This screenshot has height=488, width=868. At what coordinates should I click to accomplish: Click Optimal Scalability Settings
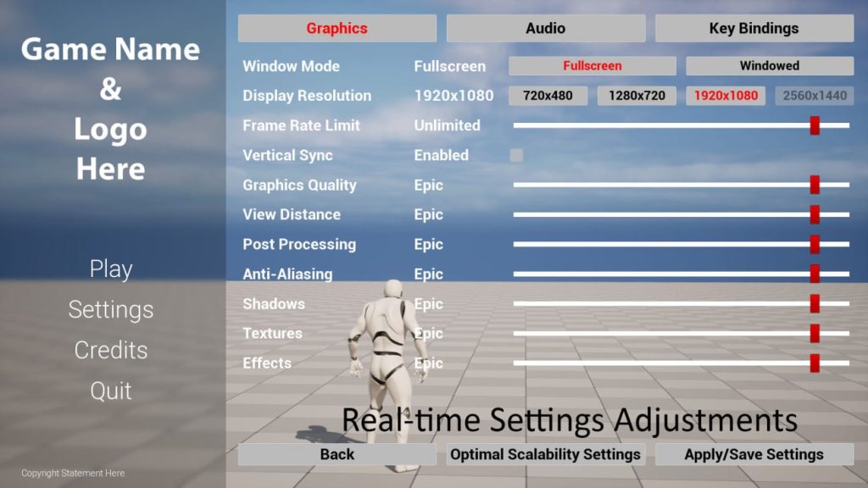545,454
